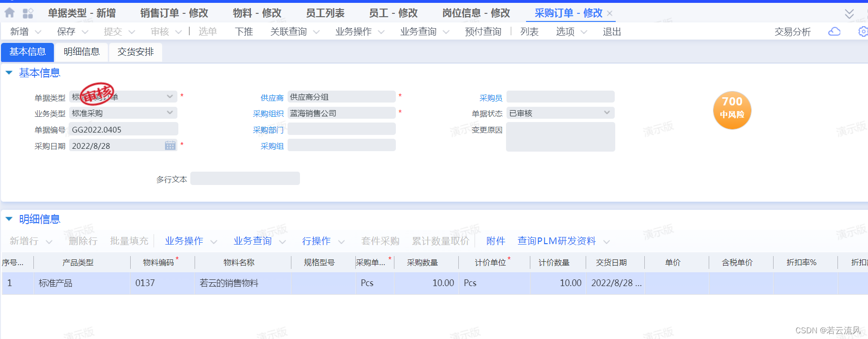868x339 pixels.
Task: Select the 交货安排 sub-tab
Action: coord(136,52)
